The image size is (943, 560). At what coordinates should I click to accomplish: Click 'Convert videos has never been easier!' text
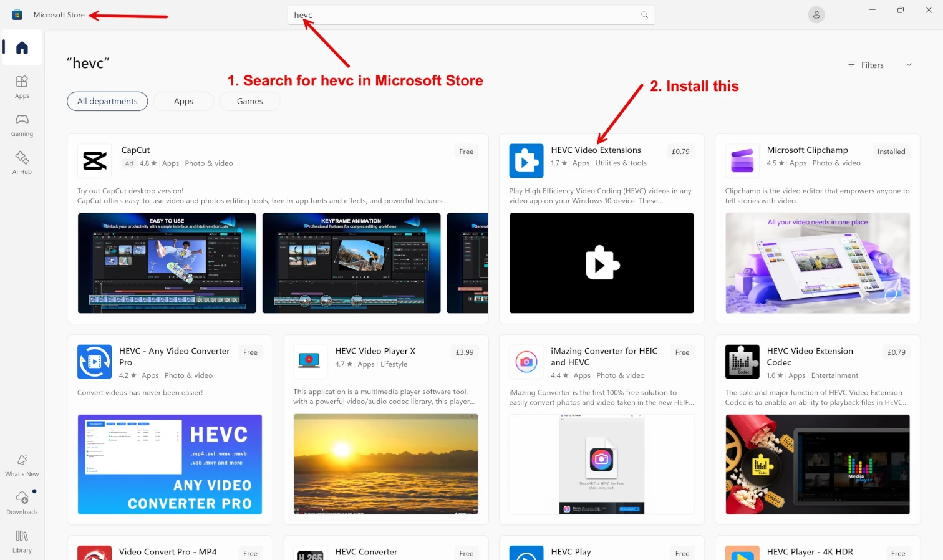[140, 393]
